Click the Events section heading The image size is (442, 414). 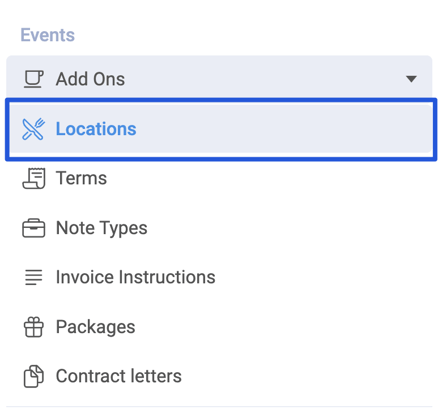48,35
